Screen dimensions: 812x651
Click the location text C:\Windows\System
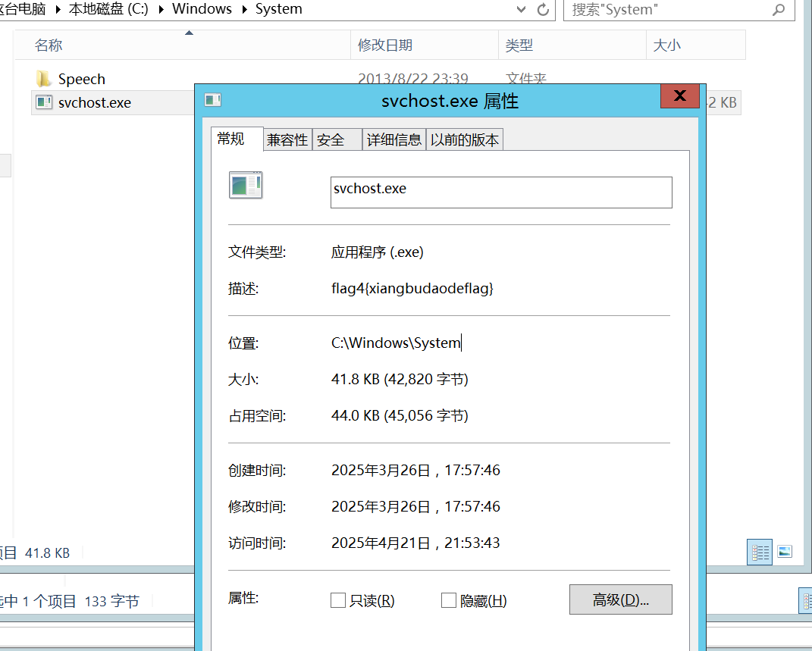397,343
